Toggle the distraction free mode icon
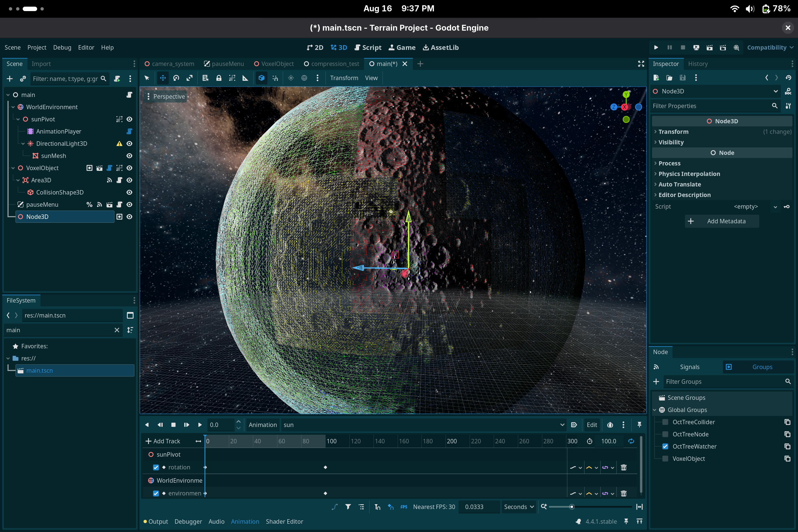Screen dimensions: 798x532 tap(641, 64)
